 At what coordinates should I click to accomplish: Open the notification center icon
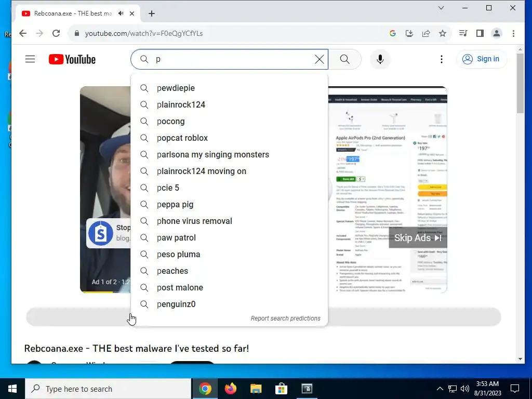point(515,389)
